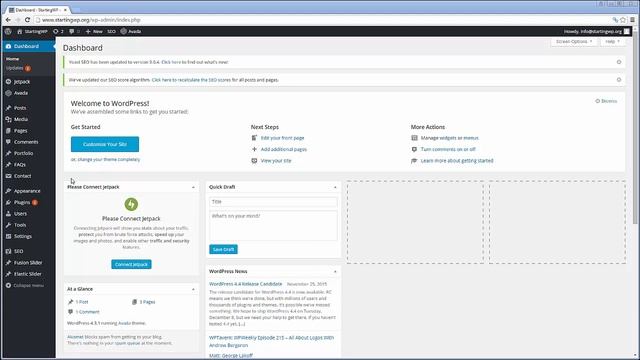Open WordPress 4.4 Release Candidate article
Screen dimensions: 640x360
[x=245, y=284]
